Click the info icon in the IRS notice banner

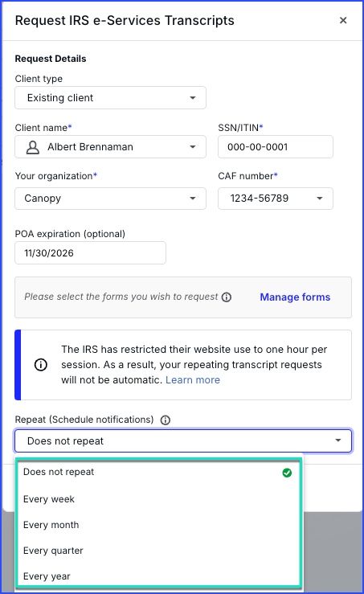(x=41, y=365)
